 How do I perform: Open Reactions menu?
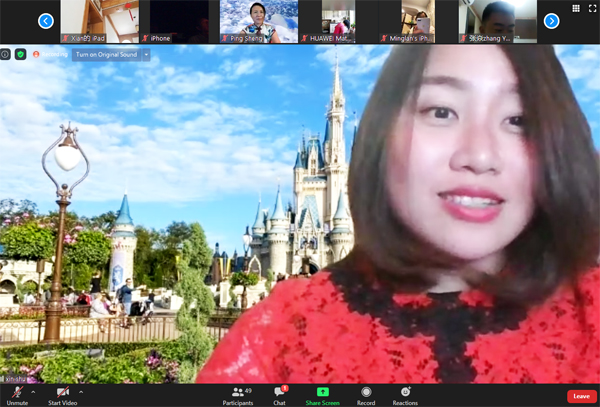[x=405, y=396]
